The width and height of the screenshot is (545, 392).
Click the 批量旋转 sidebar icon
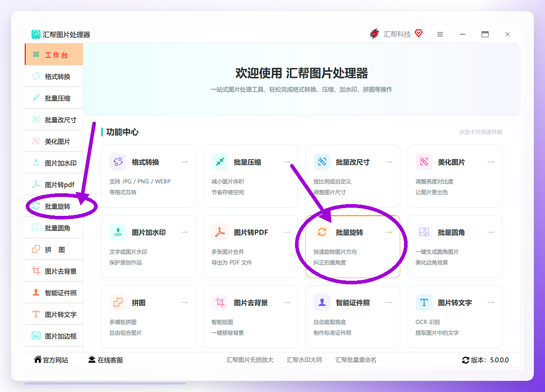(36, 206)
